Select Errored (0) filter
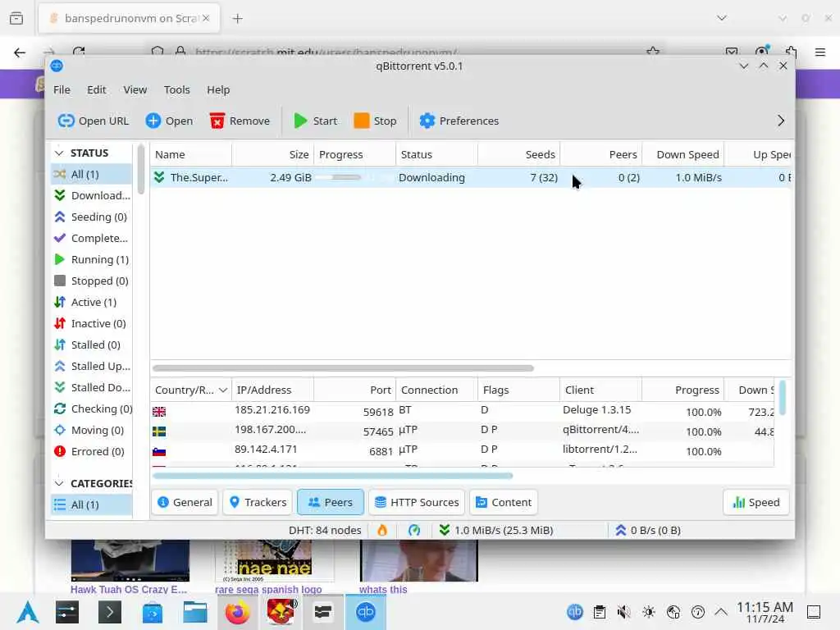The height and width of the screenshot is (630, 840). click(x=92, y=452)
